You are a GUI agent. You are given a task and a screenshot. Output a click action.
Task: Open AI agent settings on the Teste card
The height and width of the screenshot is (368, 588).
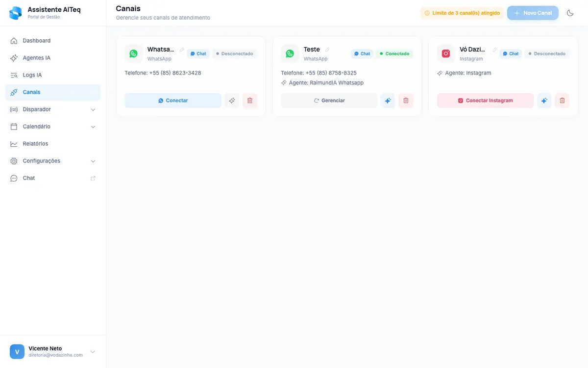(388, 101)
